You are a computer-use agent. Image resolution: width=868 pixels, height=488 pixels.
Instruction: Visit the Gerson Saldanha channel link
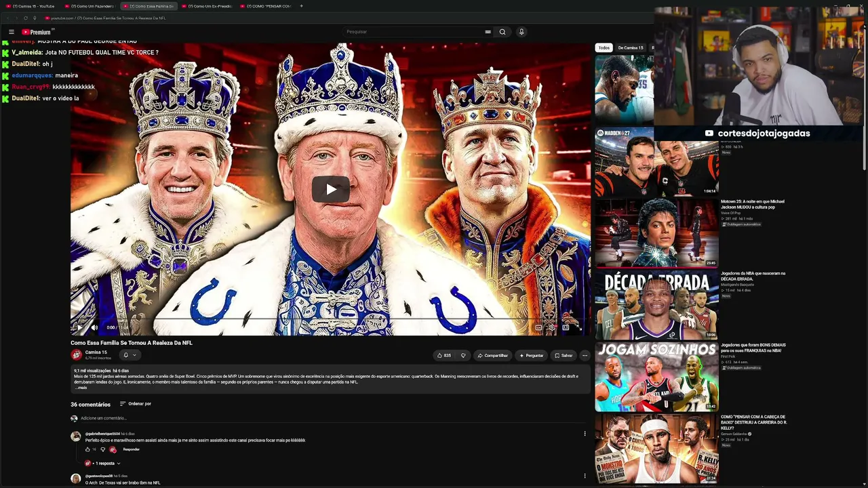click(734, 434)
